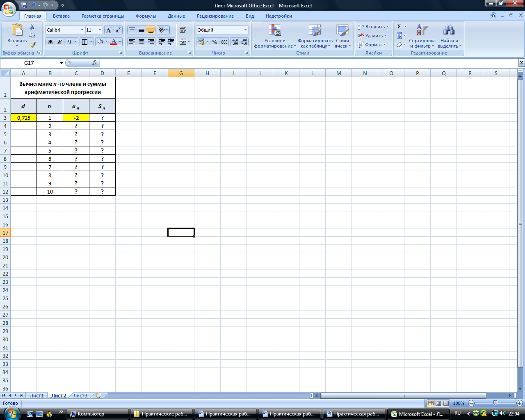Apply the red font color

(114, 42)
